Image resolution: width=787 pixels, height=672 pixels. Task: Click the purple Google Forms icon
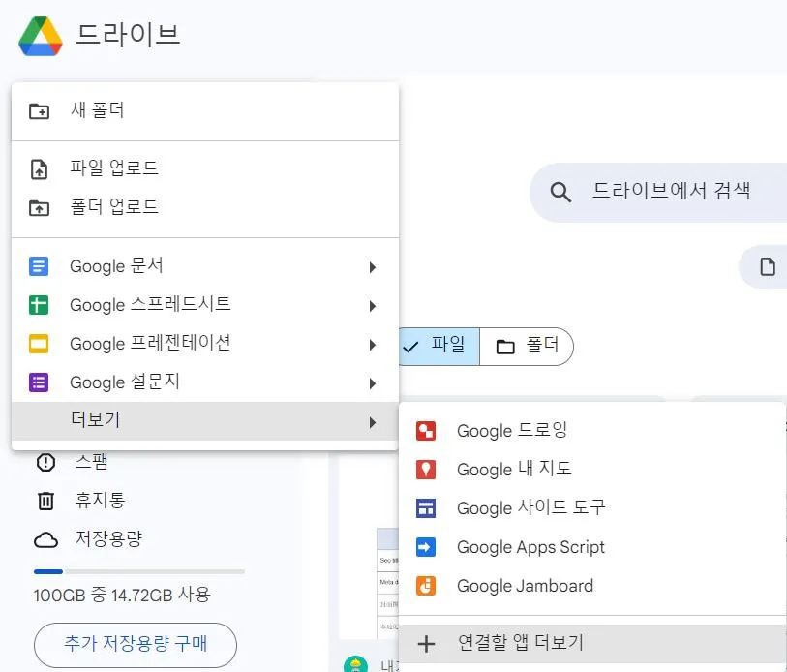tap(39, 382)
